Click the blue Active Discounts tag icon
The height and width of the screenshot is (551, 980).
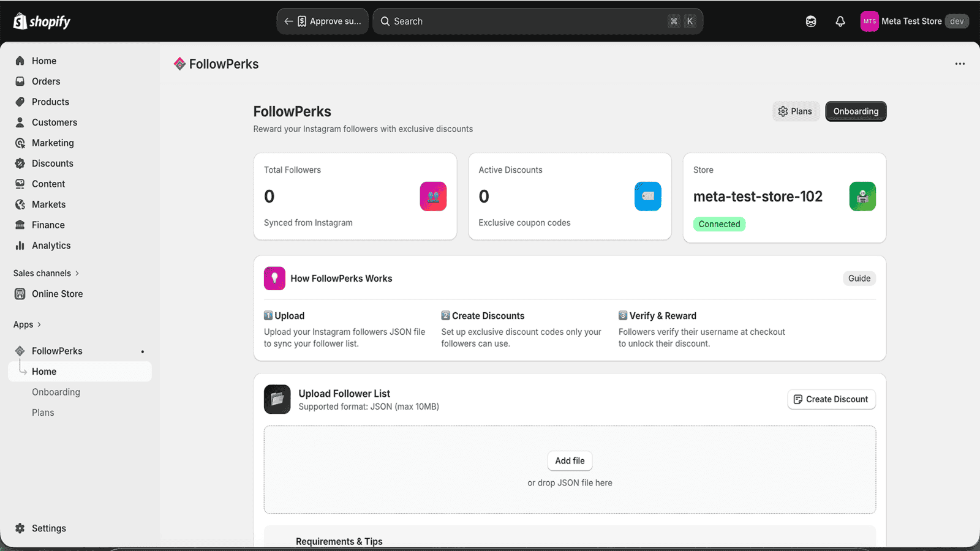(x=647, y=197)
